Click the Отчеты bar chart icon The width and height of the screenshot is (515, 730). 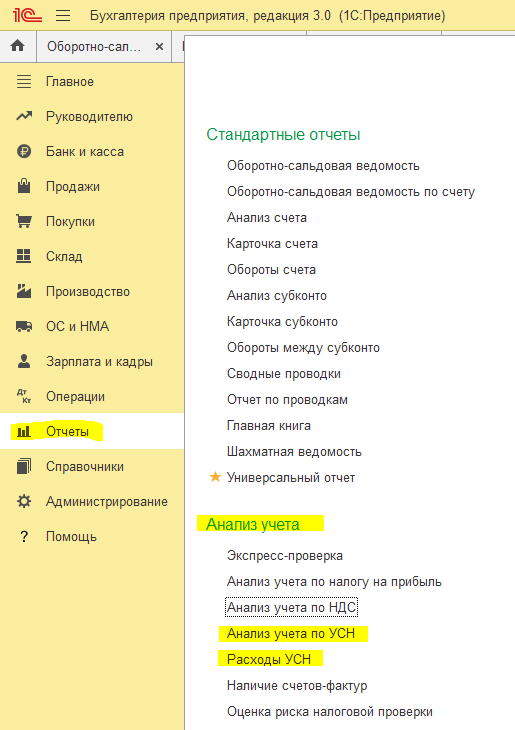click(x=24, y=432)
